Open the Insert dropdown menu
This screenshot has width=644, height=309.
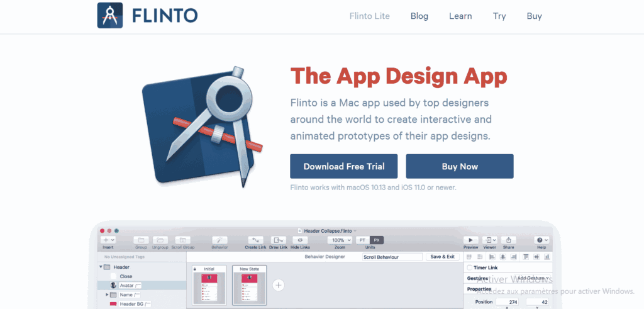pos(108,240)
